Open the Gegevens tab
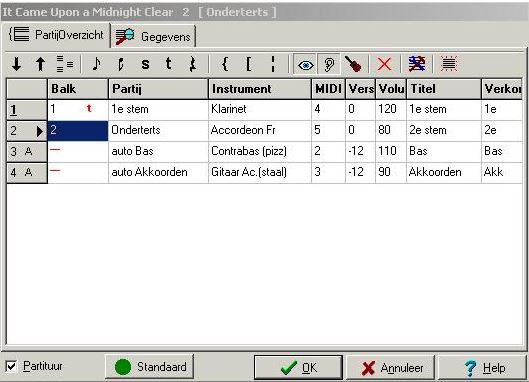Screen dimensions: 529x382 (x=153, y=36)
